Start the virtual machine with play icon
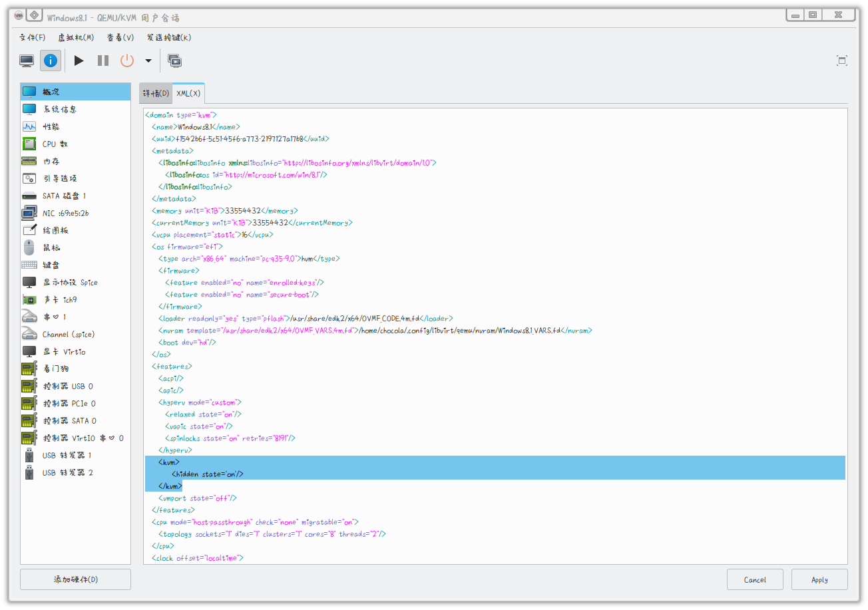Image resolution: width=868 pixels, height=610 pixels. coord(79,61)
